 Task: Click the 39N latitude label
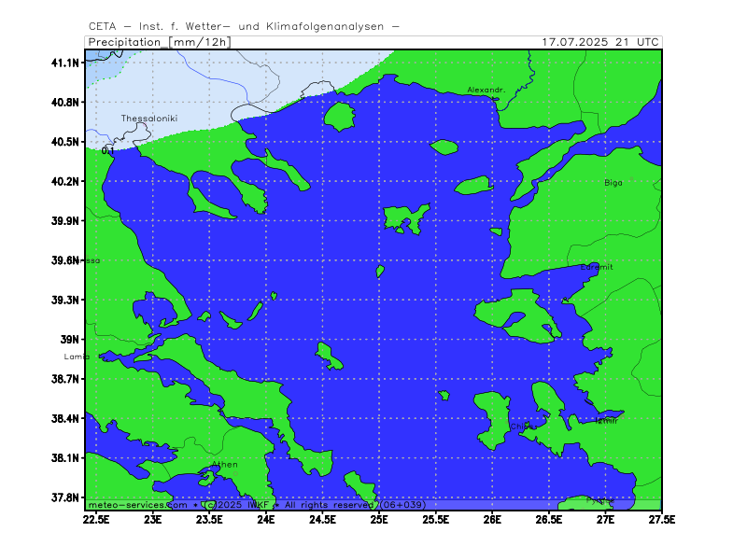[69, 340]
